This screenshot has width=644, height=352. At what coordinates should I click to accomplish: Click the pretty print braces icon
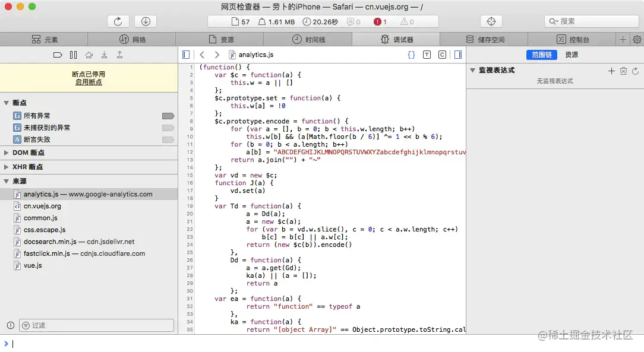pos(411,55)
